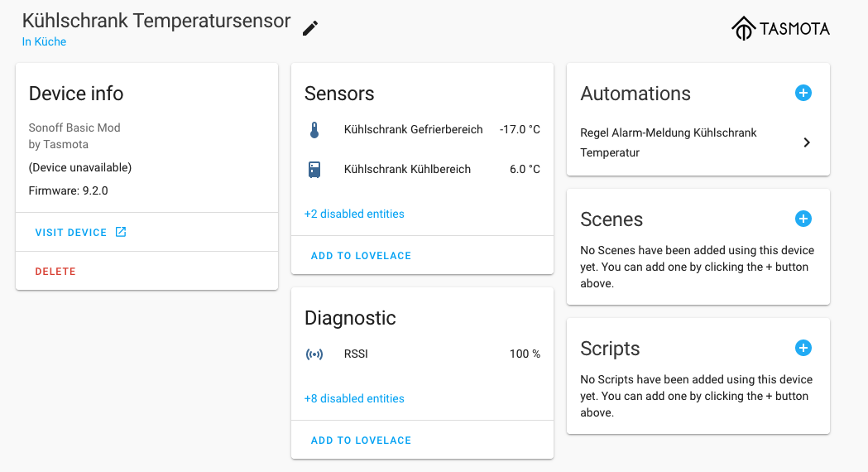Open Kühlschrank Gefrierbereich sensor entity
This screenshot has width=868, height=472.
422,130
